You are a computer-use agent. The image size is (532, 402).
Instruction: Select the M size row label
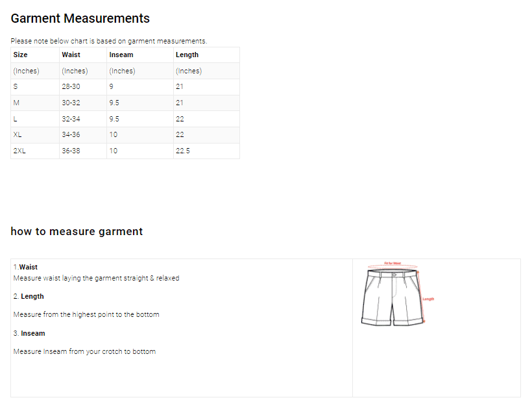[16, 103]
